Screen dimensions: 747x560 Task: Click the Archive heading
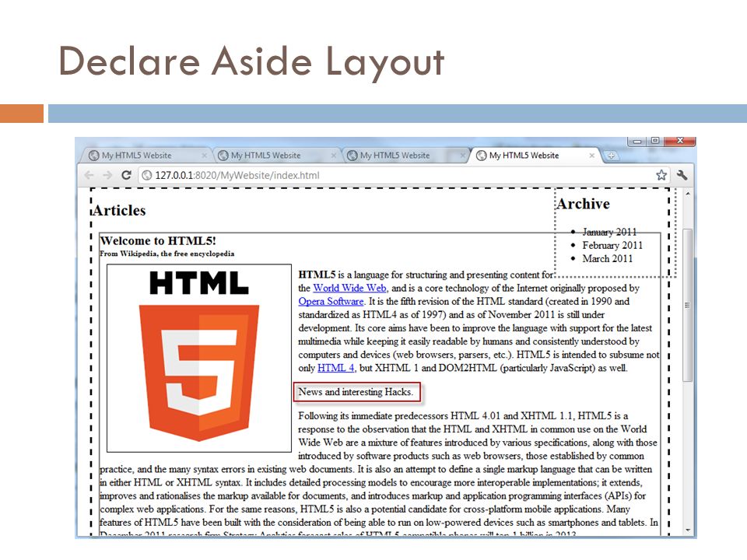click(x=584, y=204)
